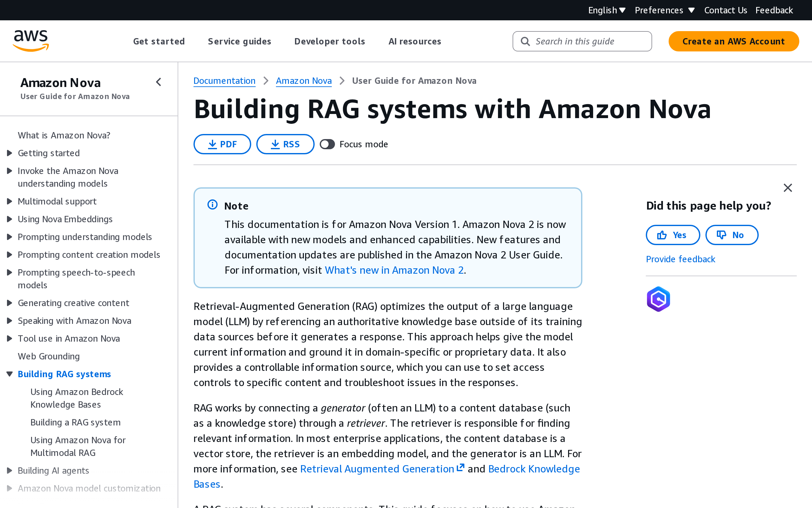Viewport: 812px width, 508px height.
Task: Open the Preferences dropdown
Action: click(665, 10)
